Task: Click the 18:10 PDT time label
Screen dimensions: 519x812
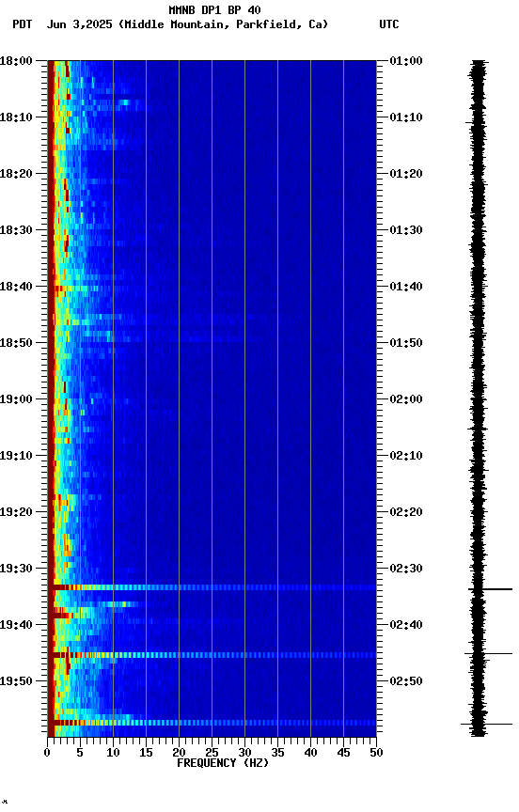Action: (16, 117)
